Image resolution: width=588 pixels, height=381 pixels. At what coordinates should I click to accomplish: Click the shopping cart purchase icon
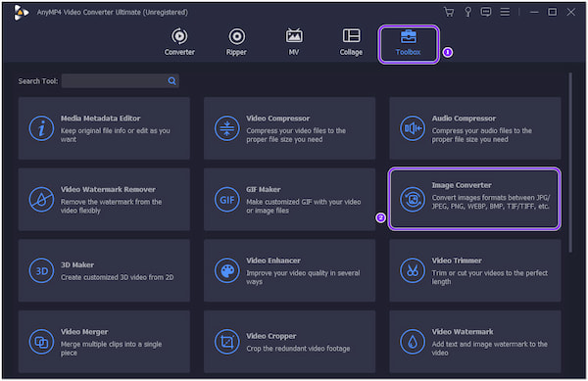point(449,12)
